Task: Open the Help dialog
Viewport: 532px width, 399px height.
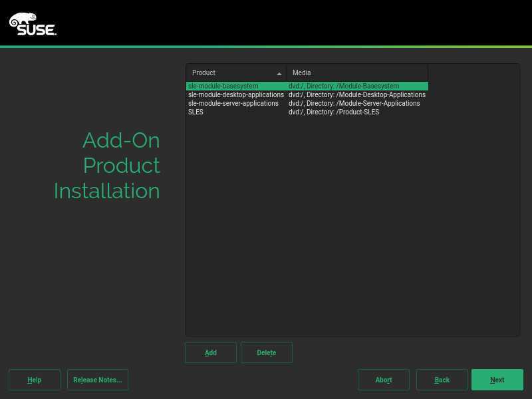Action: 35,380
